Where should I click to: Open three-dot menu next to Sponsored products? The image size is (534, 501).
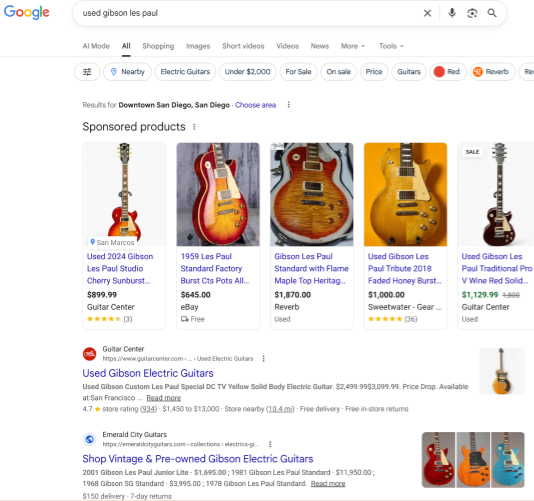pyautogui.click(x=194, y=127)
